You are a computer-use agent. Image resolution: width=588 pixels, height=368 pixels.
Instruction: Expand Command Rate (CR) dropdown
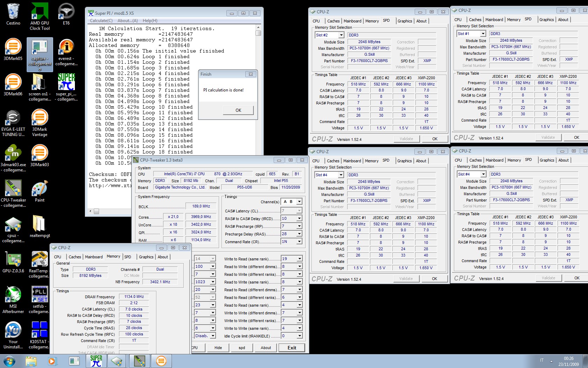(x=299, y=241)
